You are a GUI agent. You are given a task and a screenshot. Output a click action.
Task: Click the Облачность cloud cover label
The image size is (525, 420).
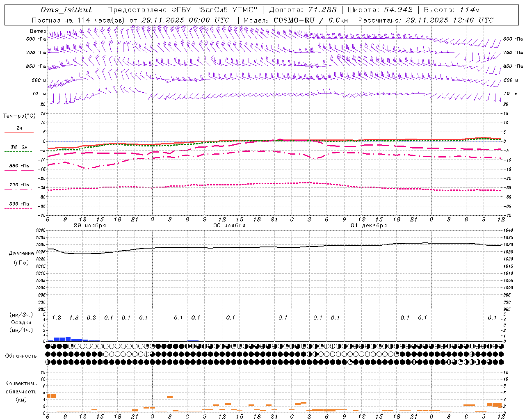point(21,356)
